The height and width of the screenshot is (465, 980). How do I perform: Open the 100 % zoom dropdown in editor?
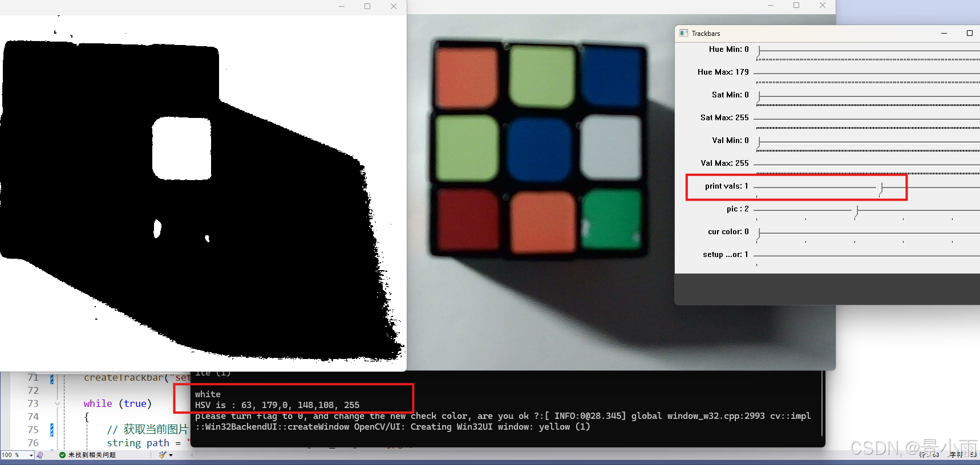click(x=31, y=455)
